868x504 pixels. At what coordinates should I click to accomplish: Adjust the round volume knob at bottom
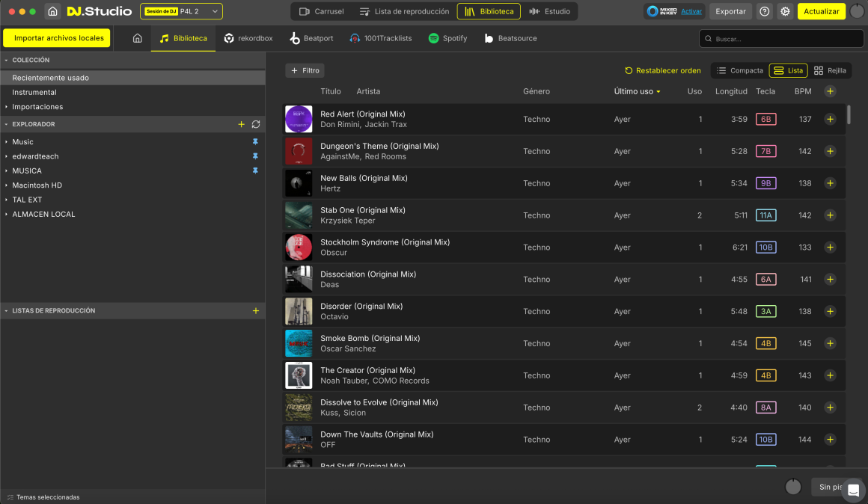(x=793, y=486)
